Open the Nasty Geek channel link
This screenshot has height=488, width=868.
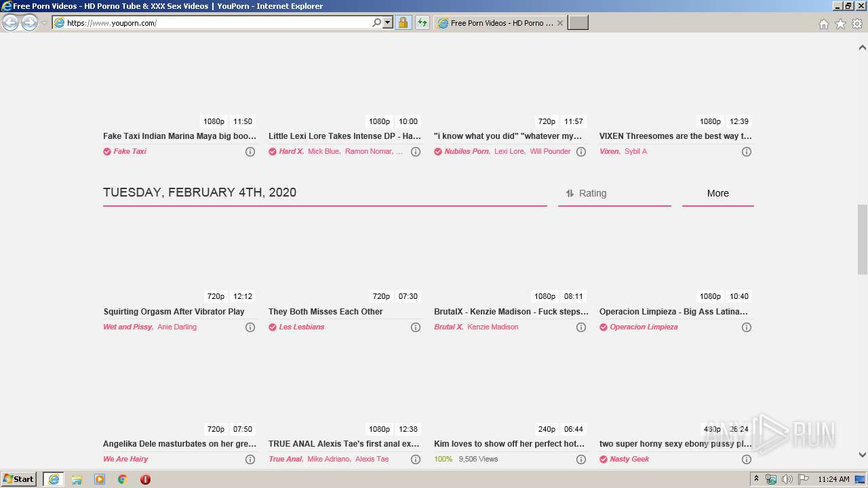pos(629,459)
